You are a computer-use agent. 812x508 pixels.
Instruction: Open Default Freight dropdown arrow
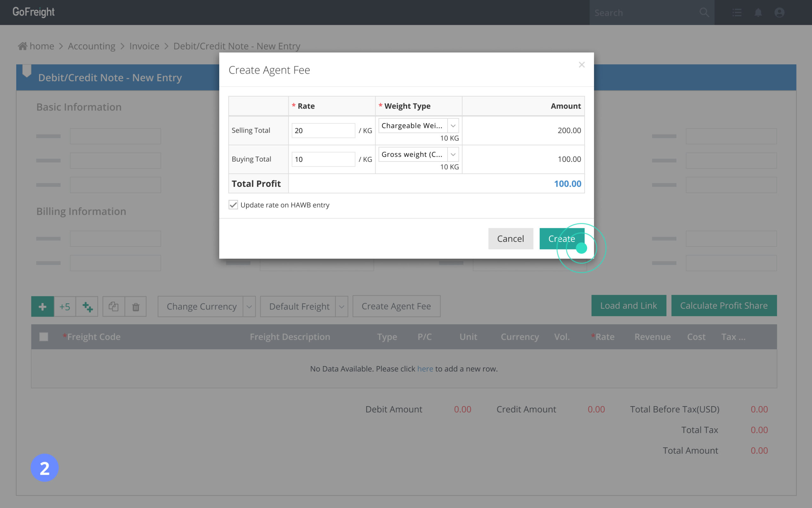point(342,307)
